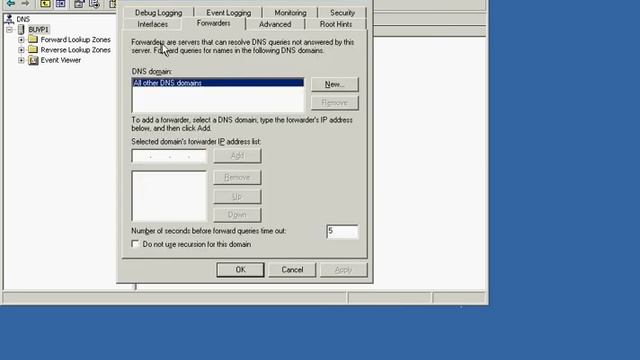Viewport: 640px width, 360px height.
Task: Click the Export List toolbar icon
Action: pyautogui.click(x=94, y=4)
